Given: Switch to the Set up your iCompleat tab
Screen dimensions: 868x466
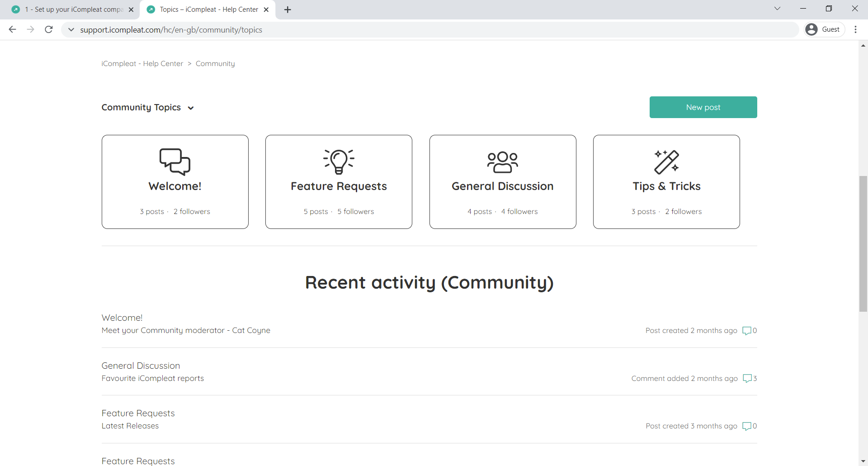Looking at the screenshot, I should coord(72,10).
